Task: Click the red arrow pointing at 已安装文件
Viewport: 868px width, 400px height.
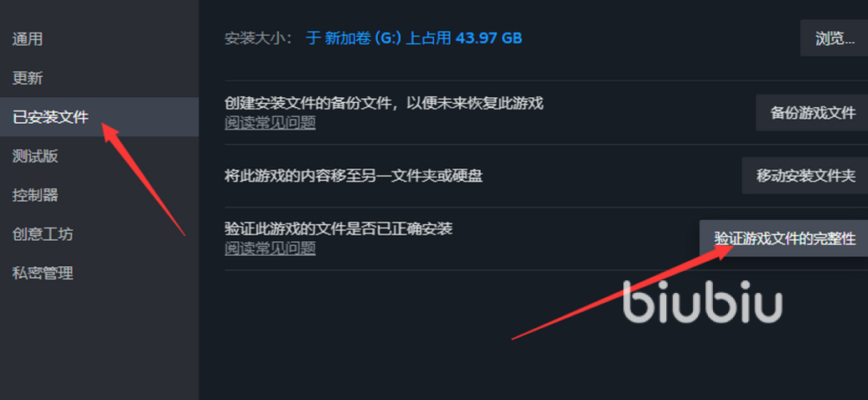Action: click(144, 179)
